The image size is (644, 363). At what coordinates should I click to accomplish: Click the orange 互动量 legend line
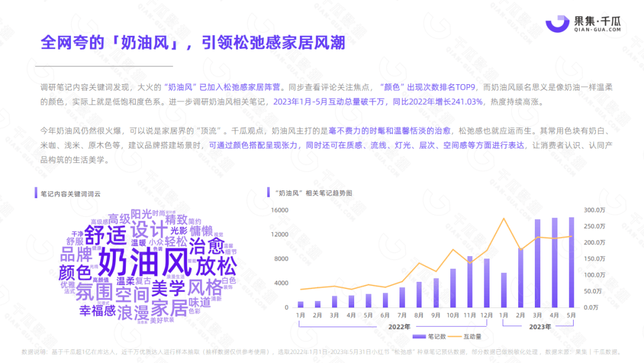454,336
